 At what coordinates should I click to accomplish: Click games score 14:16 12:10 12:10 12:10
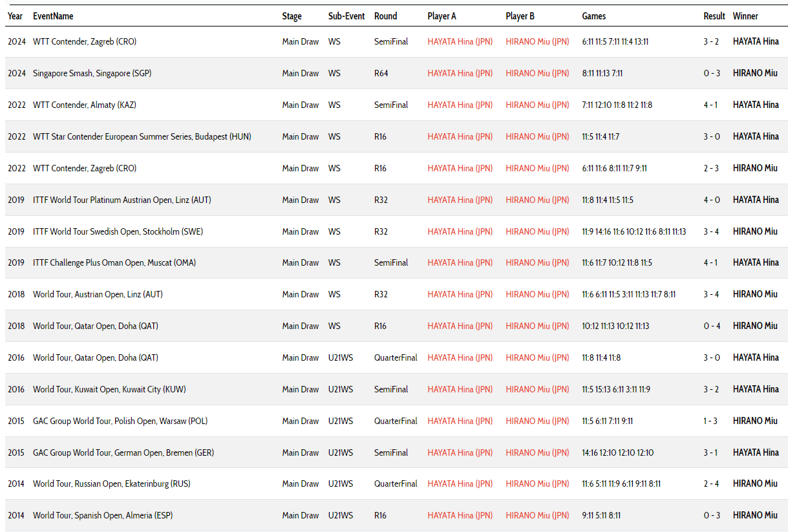pyautogui.click(x=618, y=452)
